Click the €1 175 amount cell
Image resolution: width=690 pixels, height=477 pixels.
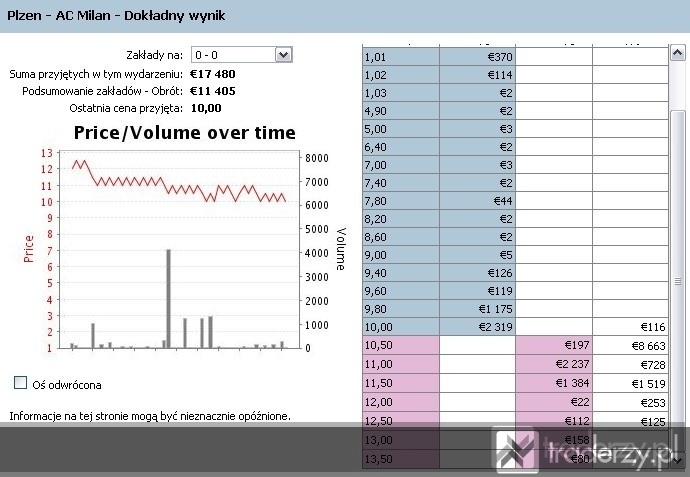pyautogui.click(x=477, y=309)
